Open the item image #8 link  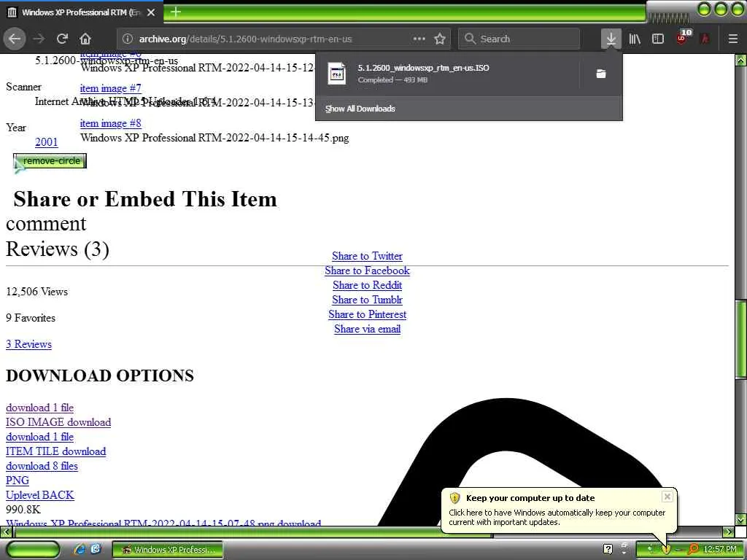click(111, 123)
